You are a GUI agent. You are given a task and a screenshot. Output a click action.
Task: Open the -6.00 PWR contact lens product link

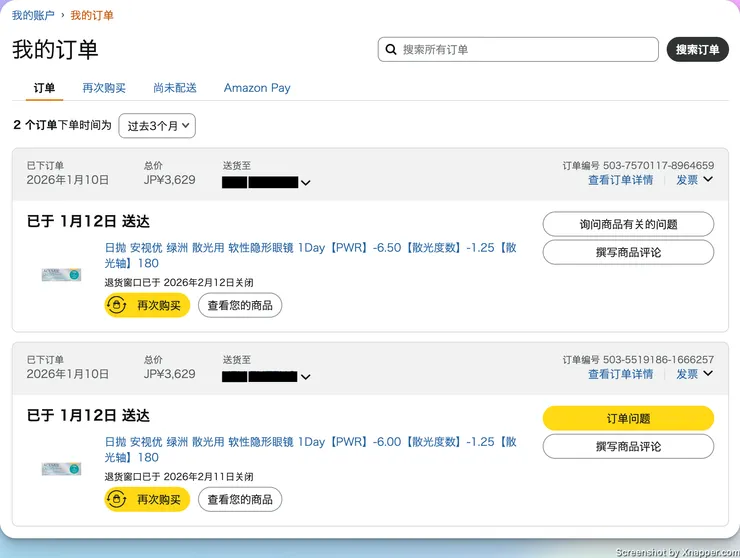pos(310,449)
